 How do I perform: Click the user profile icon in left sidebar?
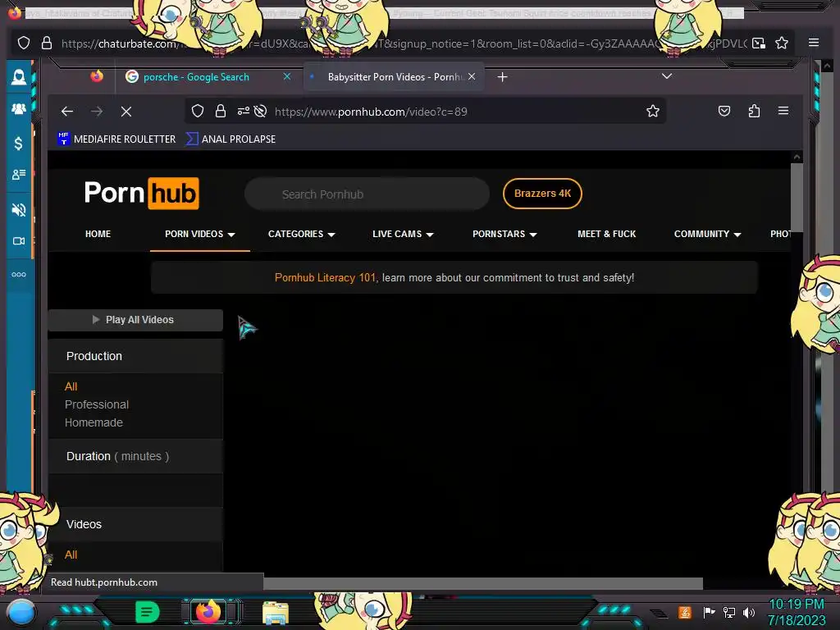pyautogui.click(x=19, y=77)
